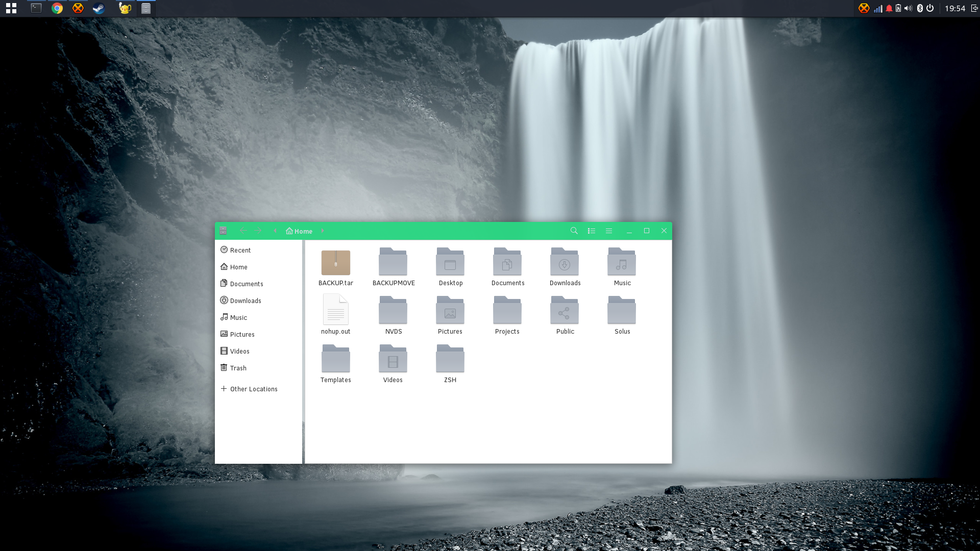
Task: Open the power menu icon
Action: coord(930,8)
